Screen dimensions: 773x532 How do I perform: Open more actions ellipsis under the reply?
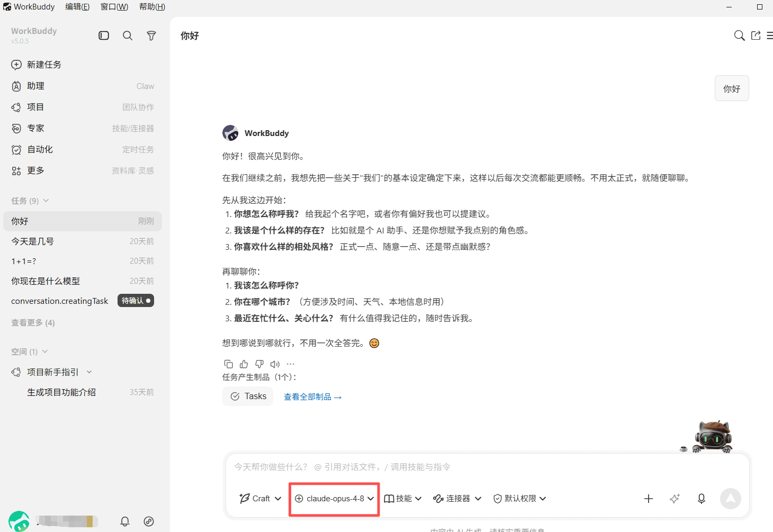(291, 364)
